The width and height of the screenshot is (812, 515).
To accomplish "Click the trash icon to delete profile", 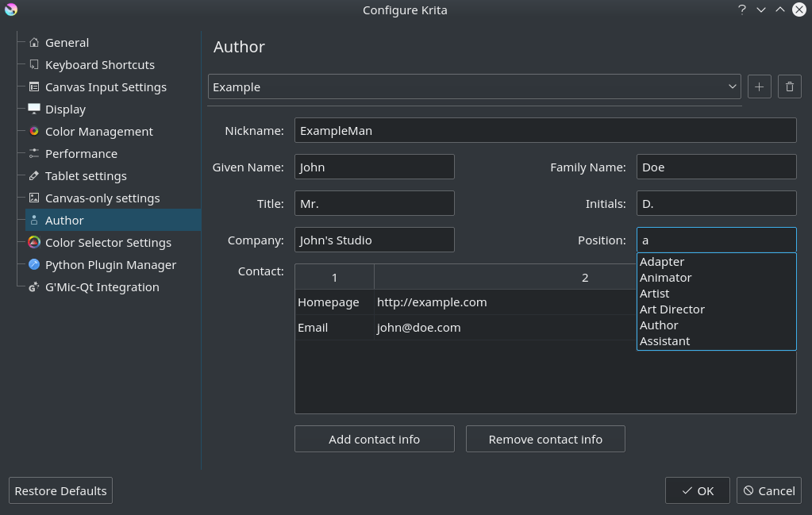I will pyautogui.click(x=789, y=86).
